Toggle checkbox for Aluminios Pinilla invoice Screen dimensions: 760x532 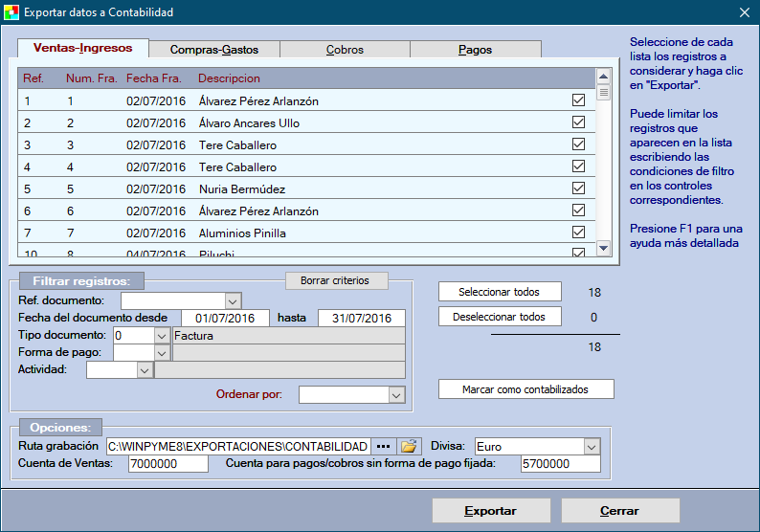(x=578, y=233)
